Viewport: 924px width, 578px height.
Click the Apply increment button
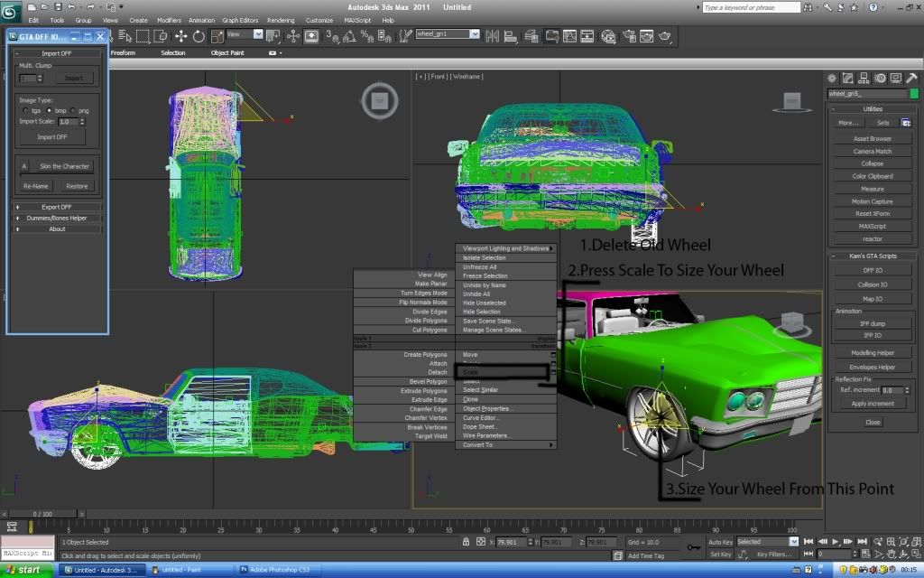[873, 404]
